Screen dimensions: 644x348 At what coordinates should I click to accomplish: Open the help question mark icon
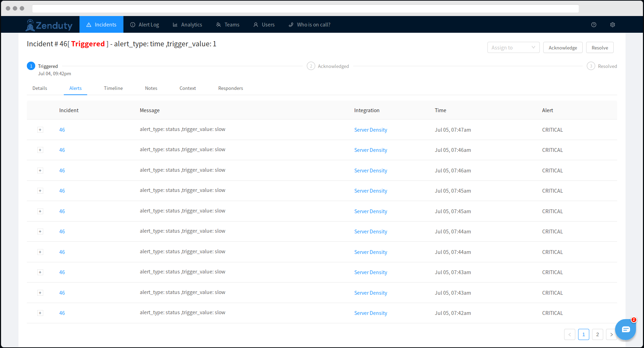point(593,25)
